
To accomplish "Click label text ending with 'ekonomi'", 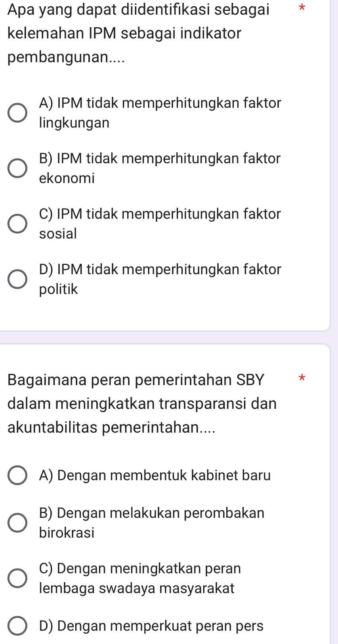I will pyautogui.click(x=160, y=168).
